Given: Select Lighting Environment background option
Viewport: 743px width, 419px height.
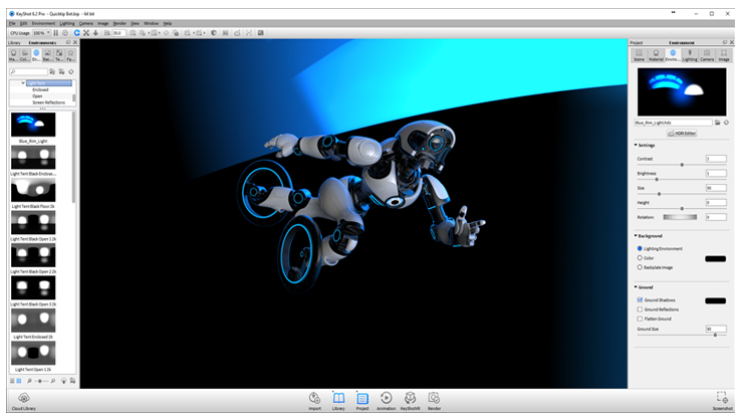Looking at the screenshot, I should 640,248.
